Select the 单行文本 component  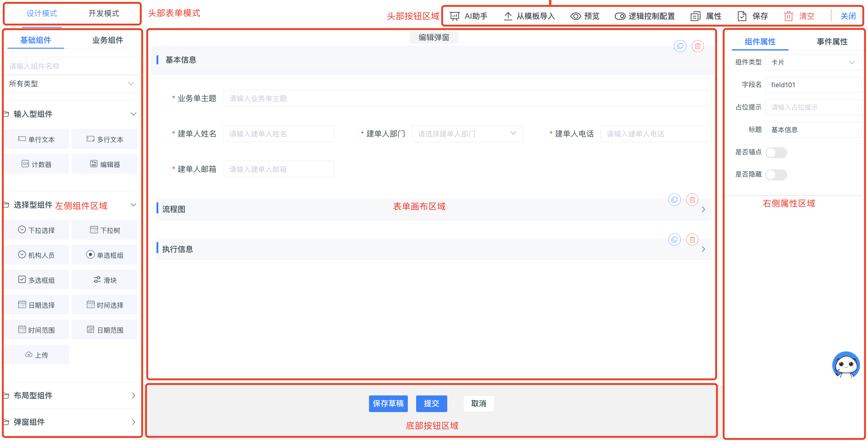tap(36, 139)
